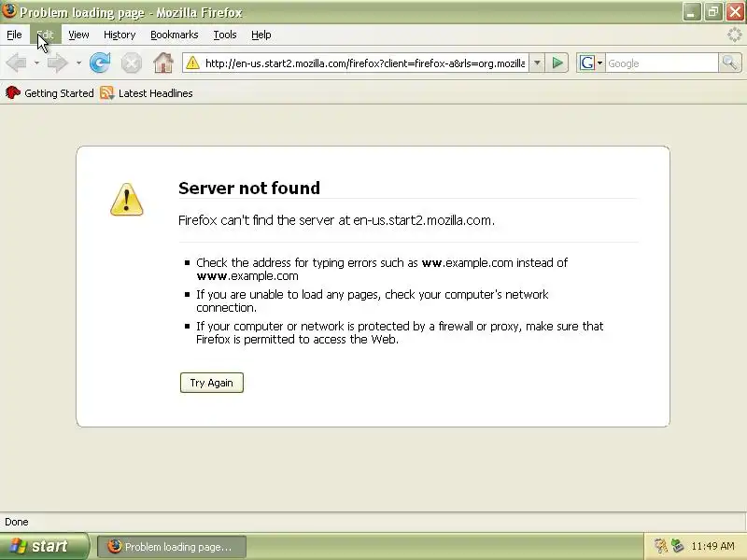The image size is (747, 560).
Task: Open the Edit menu
Action: pos(45,35)
